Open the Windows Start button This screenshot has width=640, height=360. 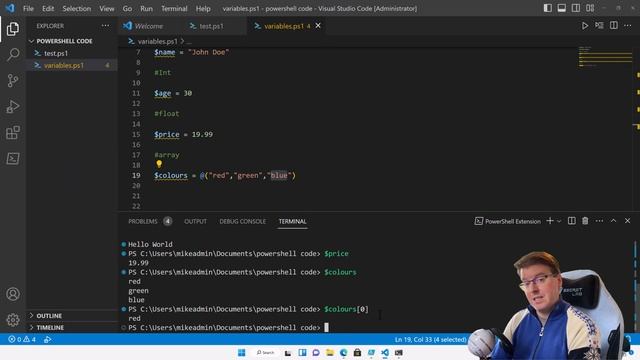pos(242,353)
